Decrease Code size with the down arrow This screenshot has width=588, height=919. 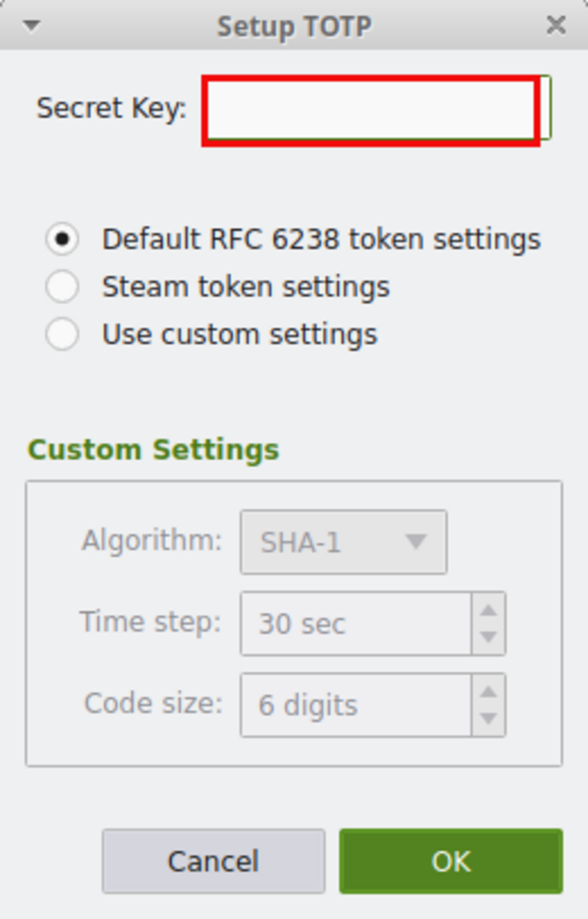tap(489, 718)
